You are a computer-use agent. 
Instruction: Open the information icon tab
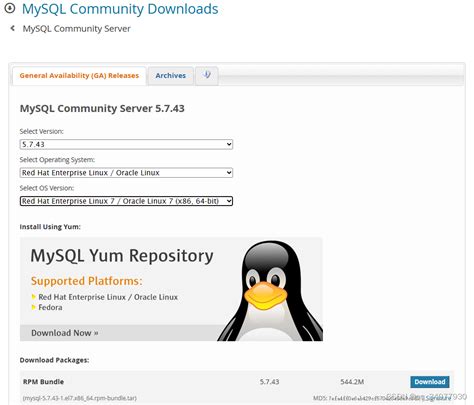click(207, 75)
